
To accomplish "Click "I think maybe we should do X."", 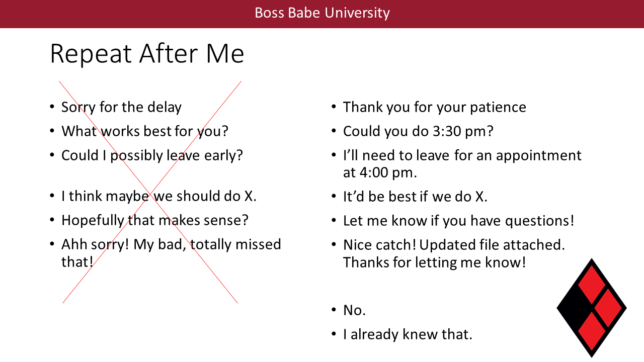I will tap(159, 196).
